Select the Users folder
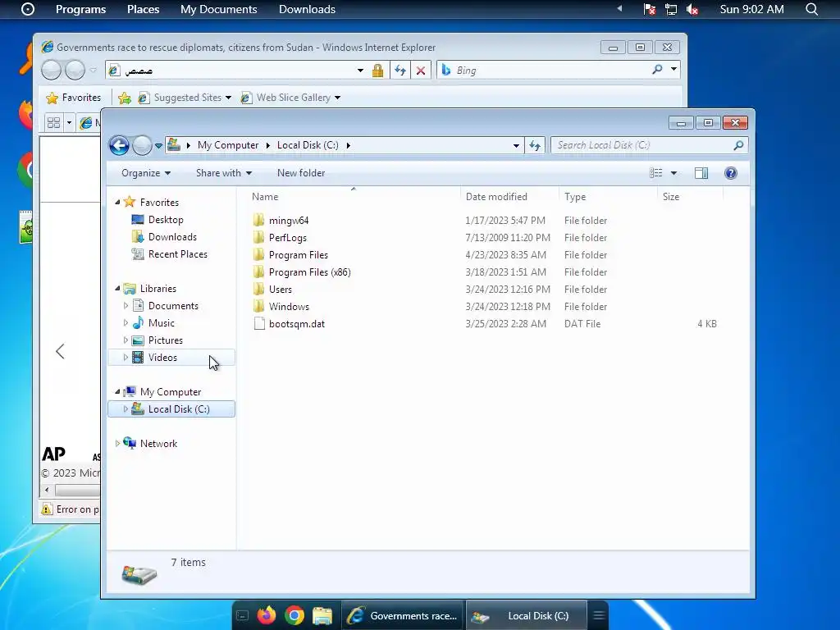This screenshot has height=630, width=840. coord(281,290)
